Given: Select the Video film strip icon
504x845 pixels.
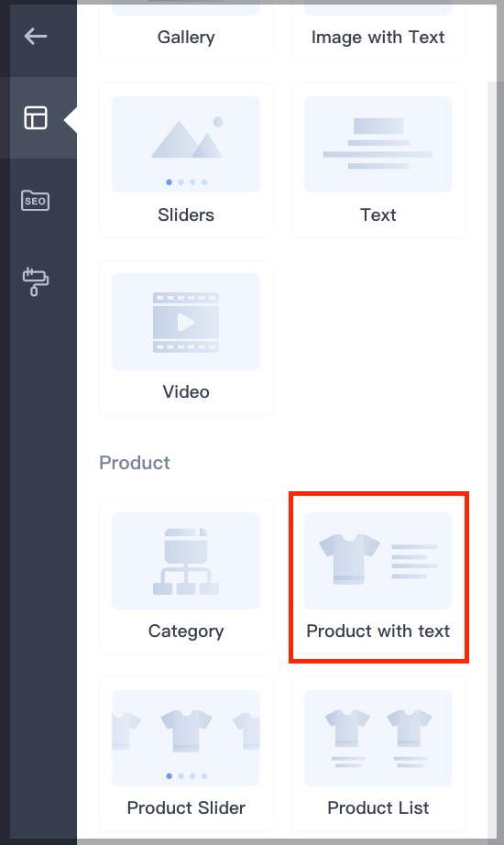Looking at the screenshot, I should (x=186, y=323).
